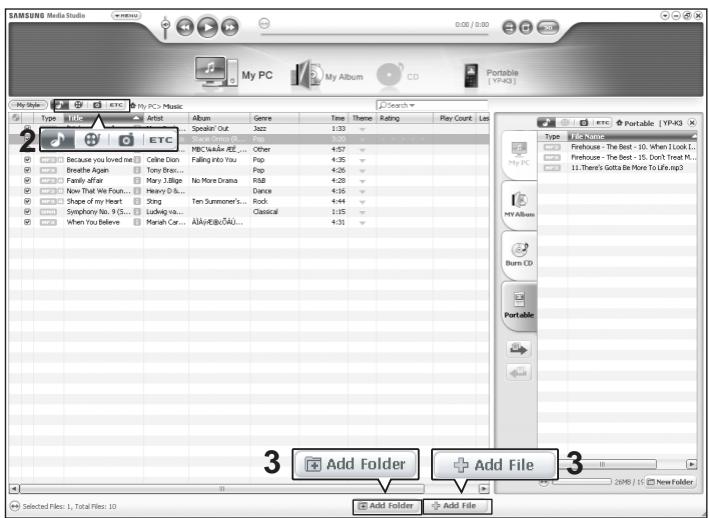The width and height of the screenshot is (709, 518).
Task: Click the info icon beside Breathe Again
Action: [137, 170]
